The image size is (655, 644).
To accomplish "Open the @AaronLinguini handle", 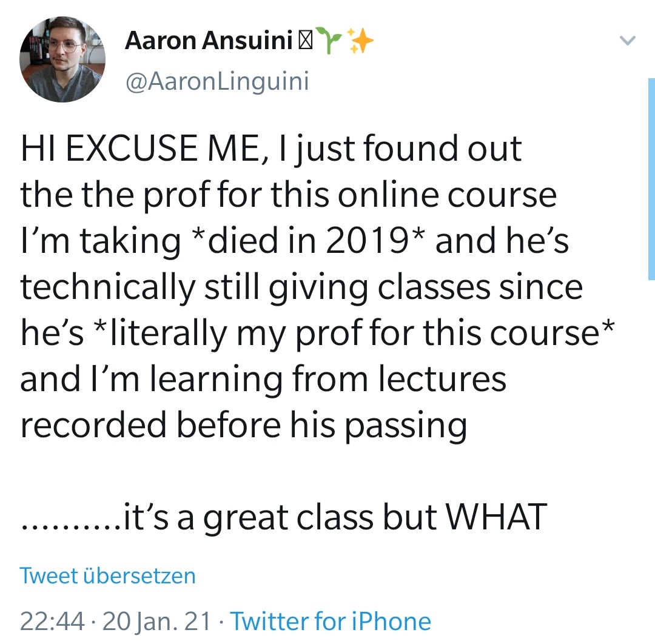I will pos(217,80).
